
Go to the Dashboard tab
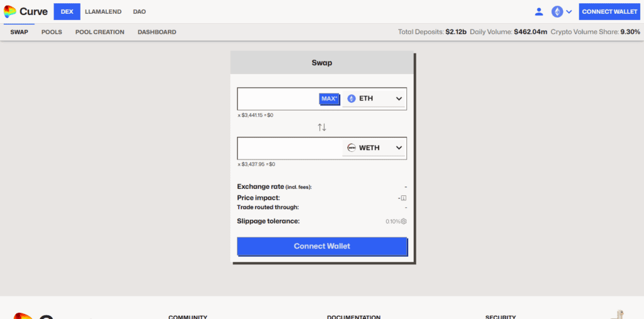point(157,32)
